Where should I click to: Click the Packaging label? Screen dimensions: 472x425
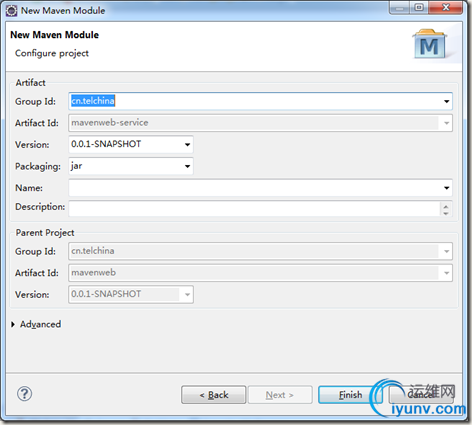tap(38, 166)
